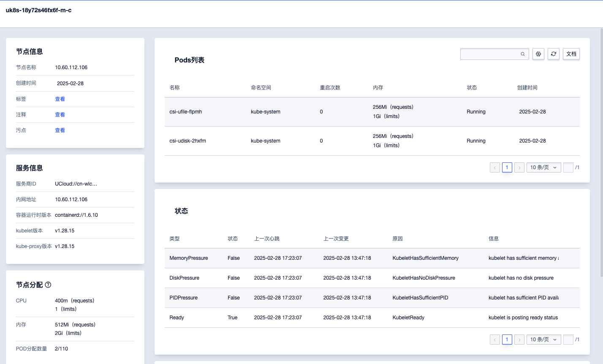
Task: Refresh the Pods列表 with the refresh icon
Action: click(554, 54)
